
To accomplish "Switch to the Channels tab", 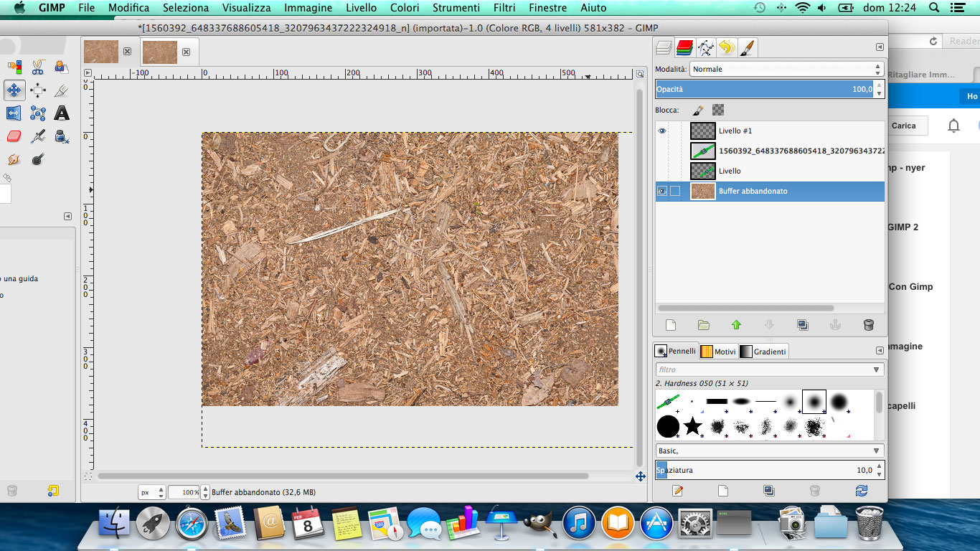I will point(685,48).
